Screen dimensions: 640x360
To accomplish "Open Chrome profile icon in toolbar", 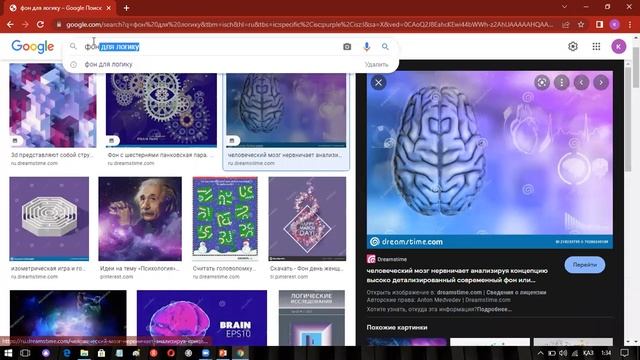I will 615,24.
